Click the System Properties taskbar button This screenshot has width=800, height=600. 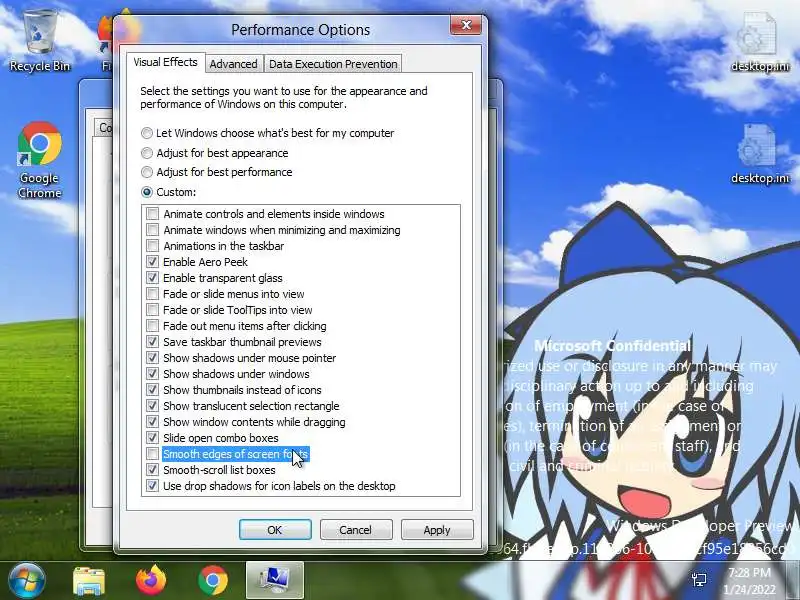click(x=275, y=580)
